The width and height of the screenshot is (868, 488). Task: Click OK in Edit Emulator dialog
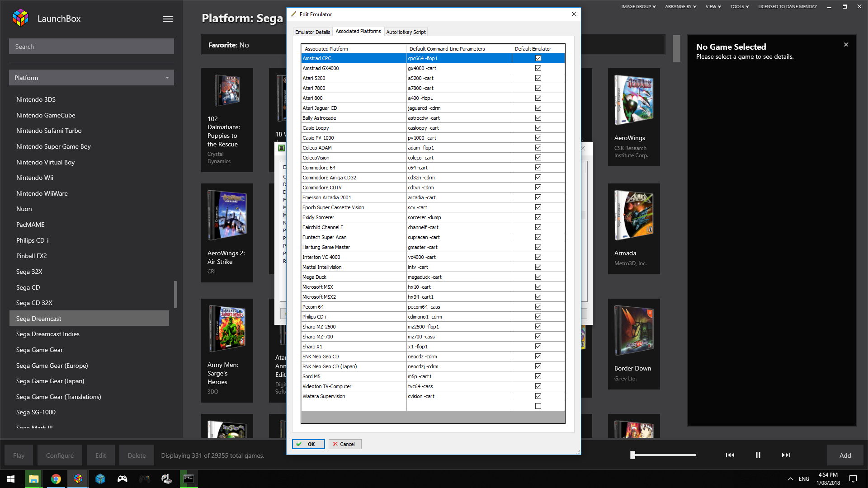click(308, 444)
